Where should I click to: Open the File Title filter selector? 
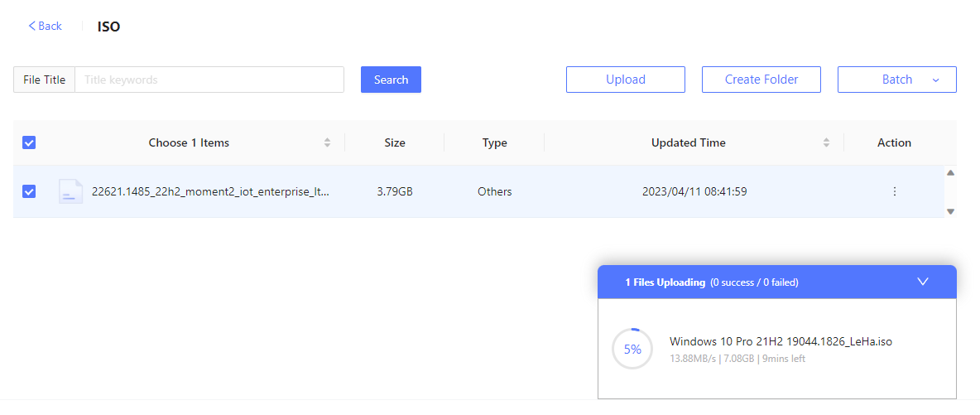point(45,80)
